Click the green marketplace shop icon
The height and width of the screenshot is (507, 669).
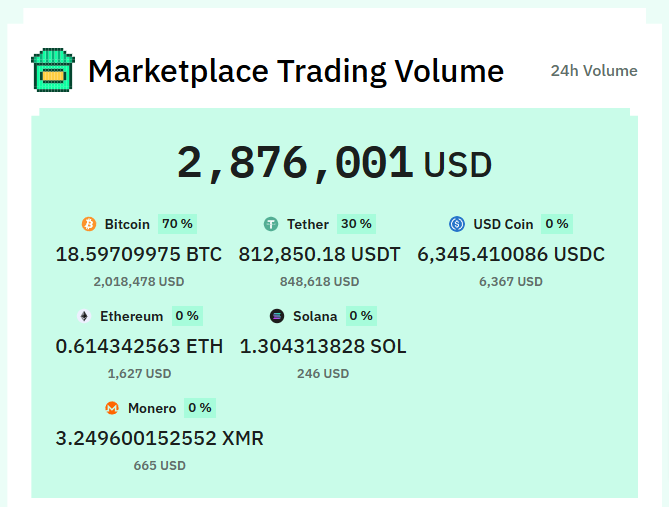tap(53, 70)
